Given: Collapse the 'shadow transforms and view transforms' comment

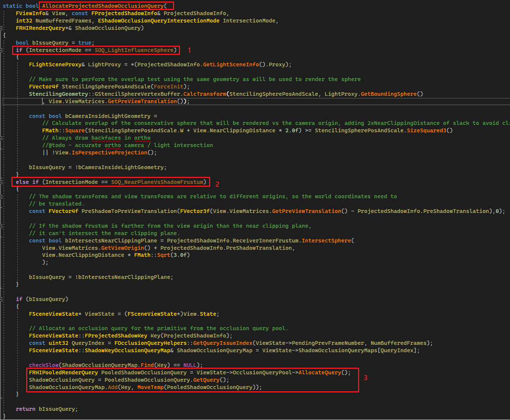Looking at the screenshot, I should (1, 196).
